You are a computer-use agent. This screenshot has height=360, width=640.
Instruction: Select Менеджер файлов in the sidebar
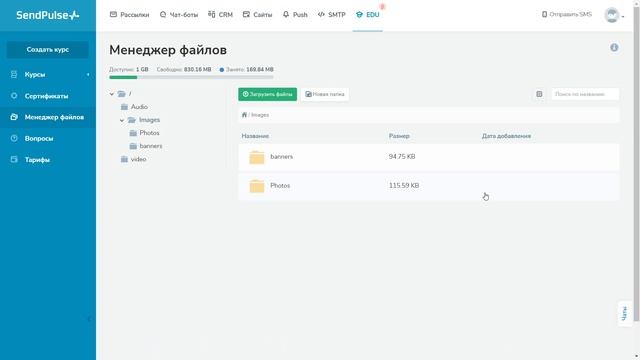54,117
